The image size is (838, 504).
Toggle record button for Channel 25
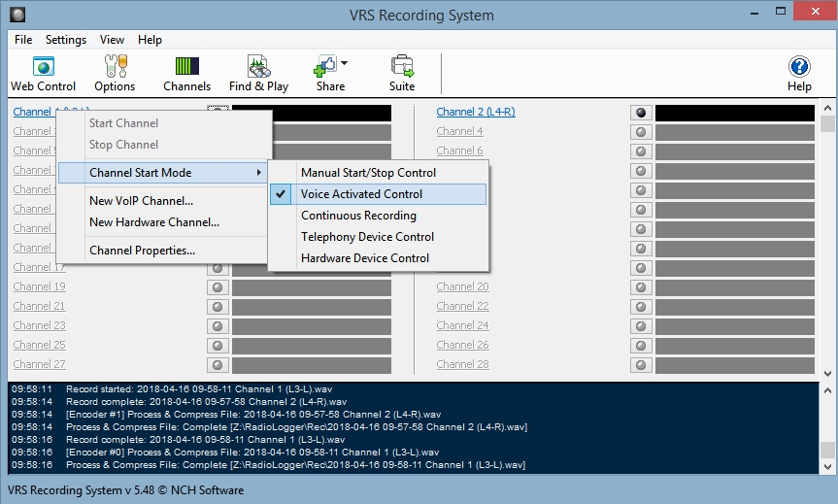click(x=218, y=346)
